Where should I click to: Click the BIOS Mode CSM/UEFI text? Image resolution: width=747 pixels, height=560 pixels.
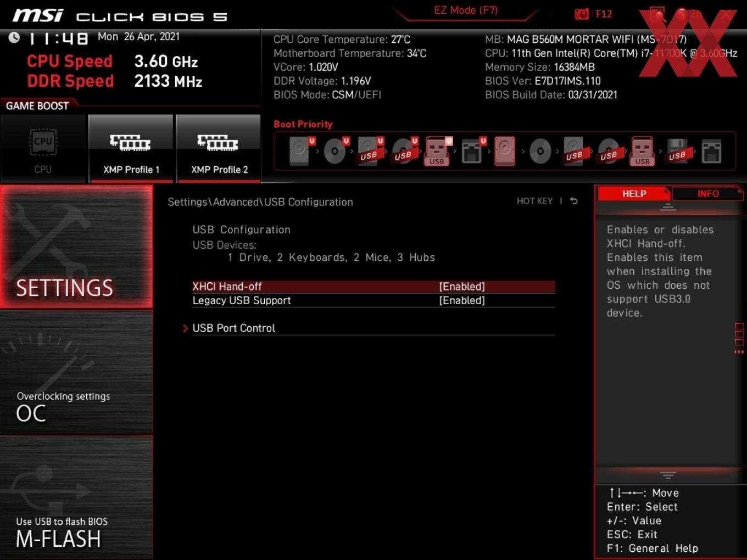click(327, 94)
